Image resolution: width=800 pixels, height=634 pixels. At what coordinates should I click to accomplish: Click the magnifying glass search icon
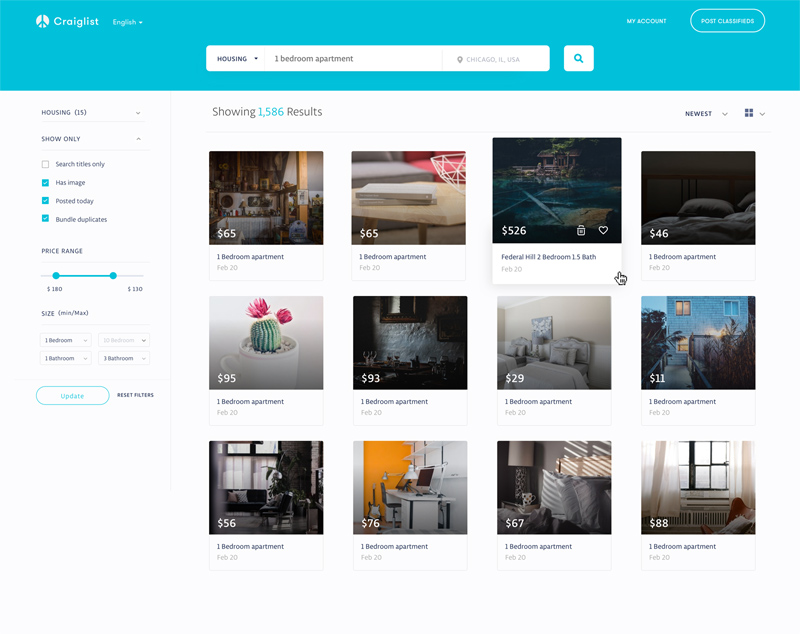pos(578,58)
